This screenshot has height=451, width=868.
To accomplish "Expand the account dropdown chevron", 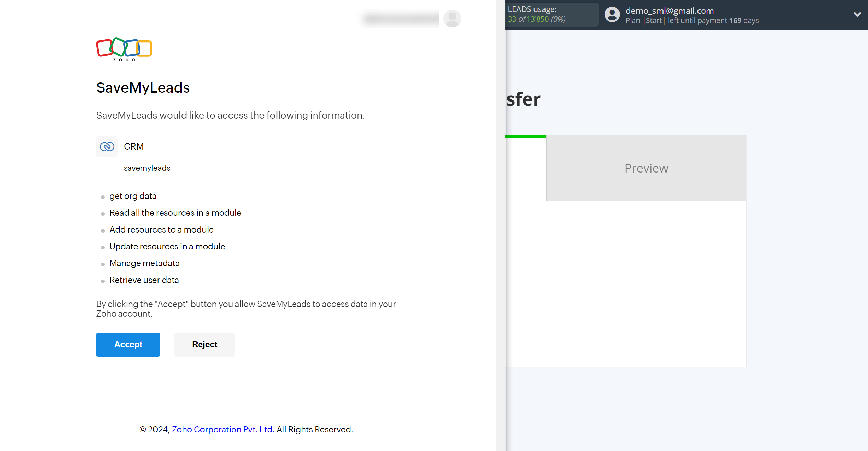I will pyautogui.click(x=857, y=15).
